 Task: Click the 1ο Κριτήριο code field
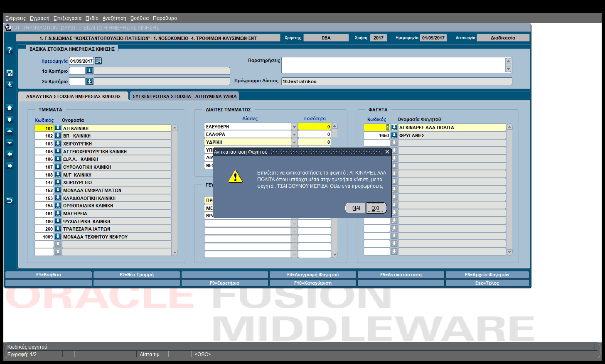pyautogui.click(x=77, y=71)
